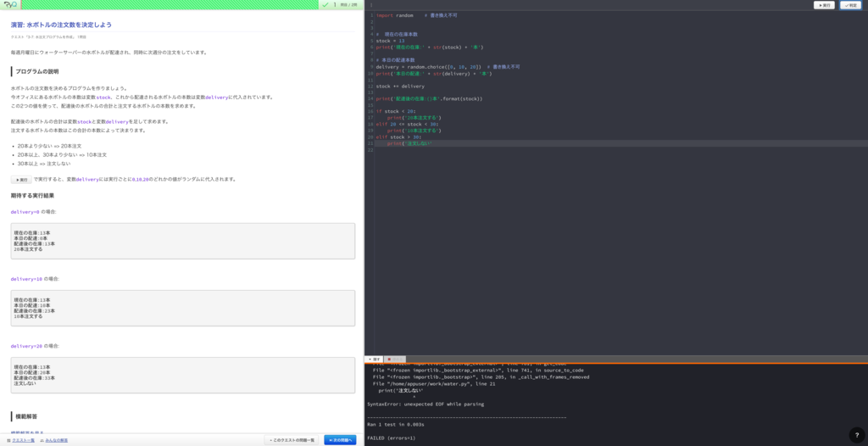Screen dimensions: 868x446
Task: Click the empty line 22 in the editor
Action: pyautogui.click(x=620, y=150)
